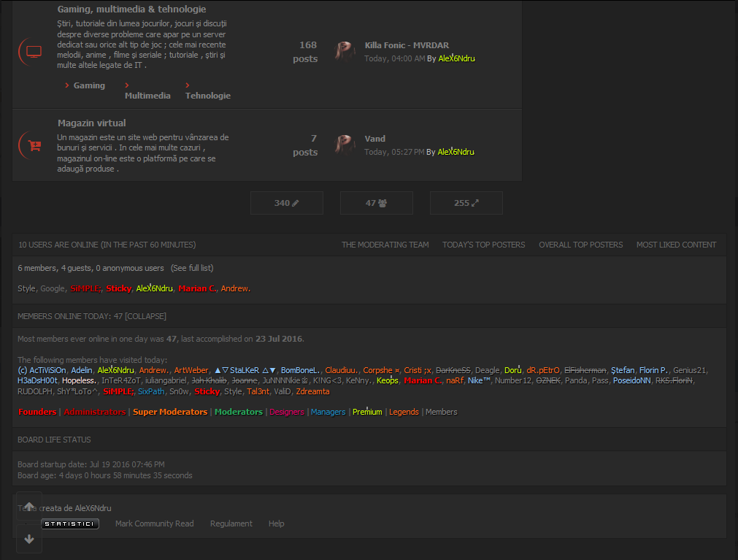
Task: Switch to Today's Top Posters tab
Action: (483, 245)
